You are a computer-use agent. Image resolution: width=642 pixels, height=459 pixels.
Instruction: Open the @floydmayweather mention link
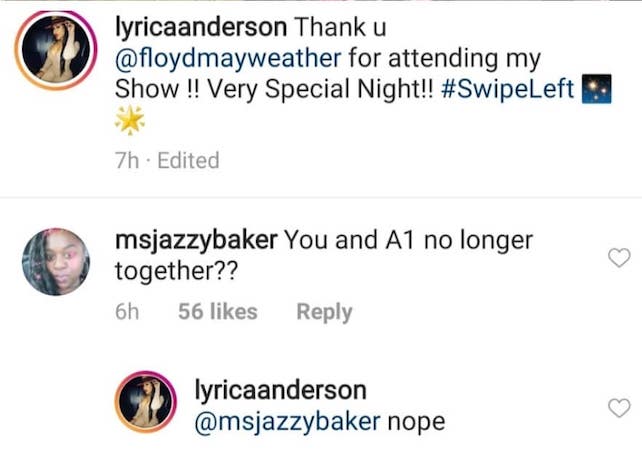[228, 59]
